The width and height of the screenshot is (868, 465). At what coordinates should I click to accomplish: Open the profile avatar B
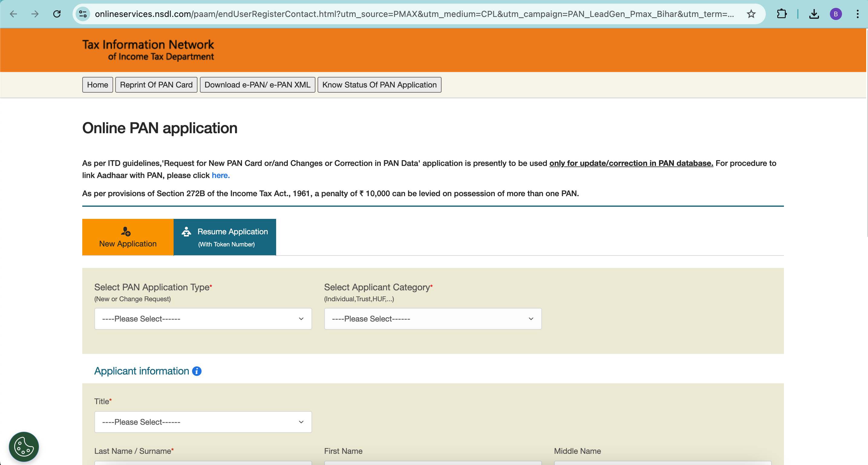pyautogui.click(x=836, y=14)
